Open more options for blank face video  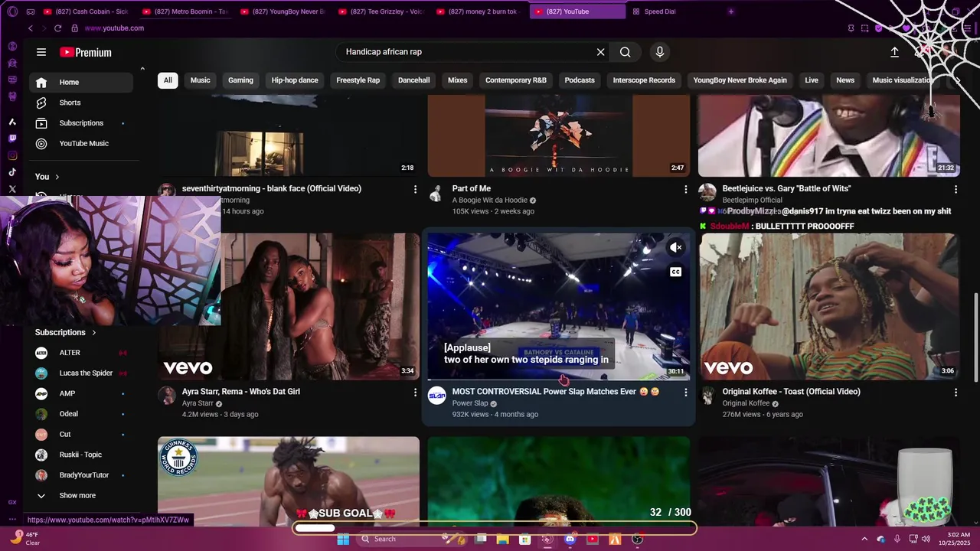point(415,189)
